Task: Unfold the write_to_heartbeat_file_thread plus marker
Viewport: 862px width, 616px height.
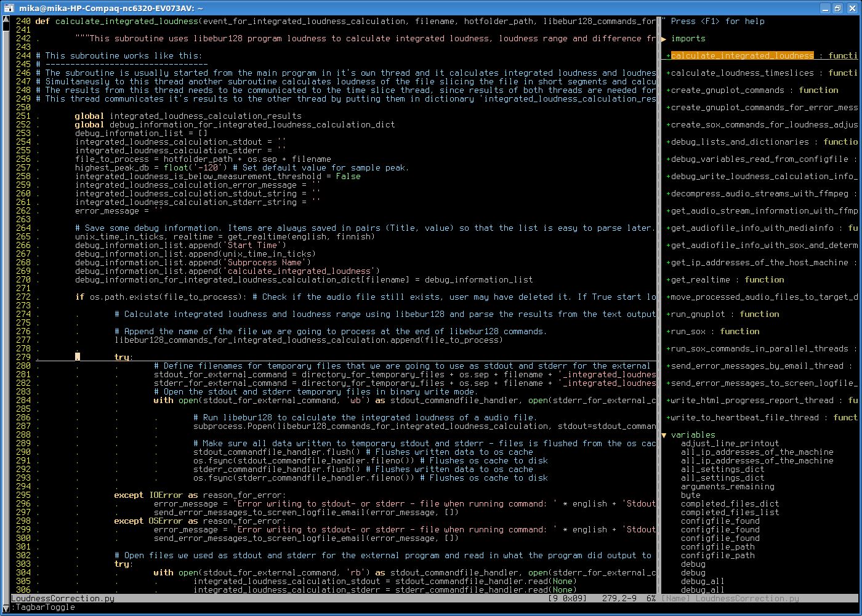Action: point(669,418)
